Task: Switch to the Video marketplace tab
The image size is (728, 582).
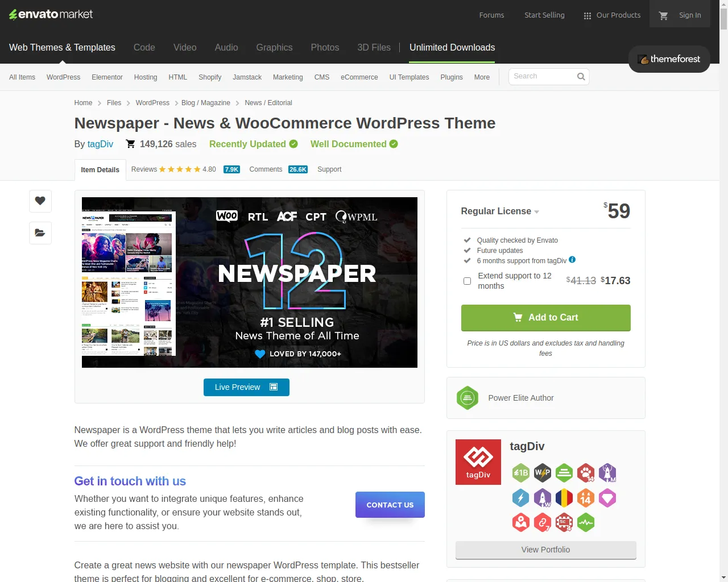Action: (185, 48)
